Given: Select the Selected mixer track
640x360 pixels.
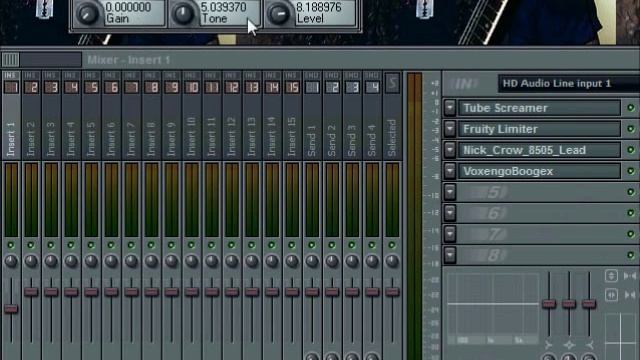Looking at the screenshot, I should [x=392, y=127].
